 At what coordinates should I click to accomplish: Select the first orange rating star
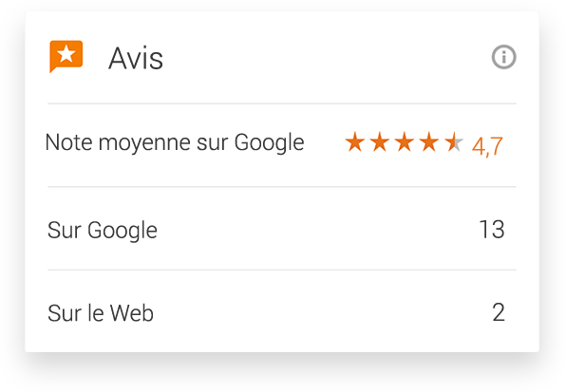point(355,141)
